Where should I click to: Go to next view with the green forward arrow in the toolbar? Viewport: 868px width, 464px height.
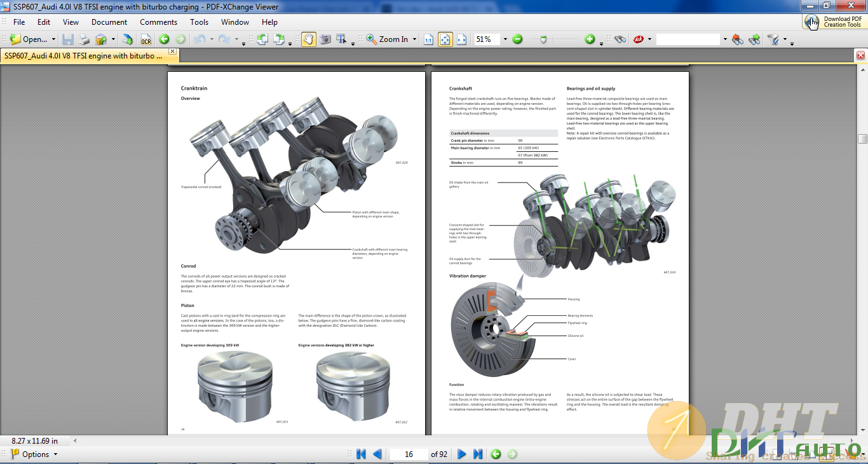180,39
